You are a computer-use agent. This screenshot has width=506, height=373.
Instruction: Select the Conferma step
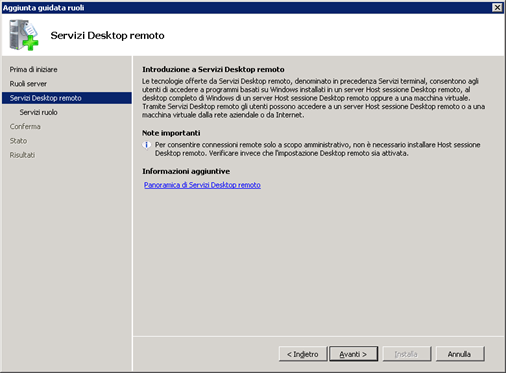(25, 127)
